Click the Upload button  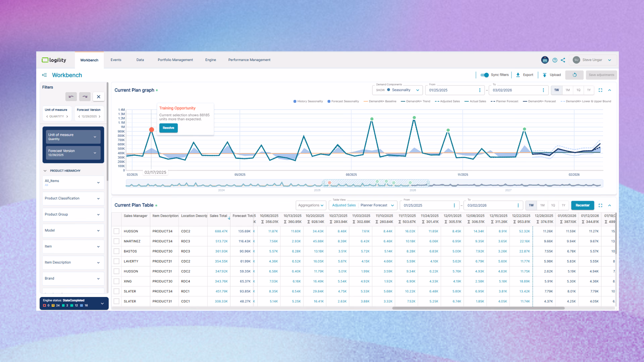click(552, 75)
